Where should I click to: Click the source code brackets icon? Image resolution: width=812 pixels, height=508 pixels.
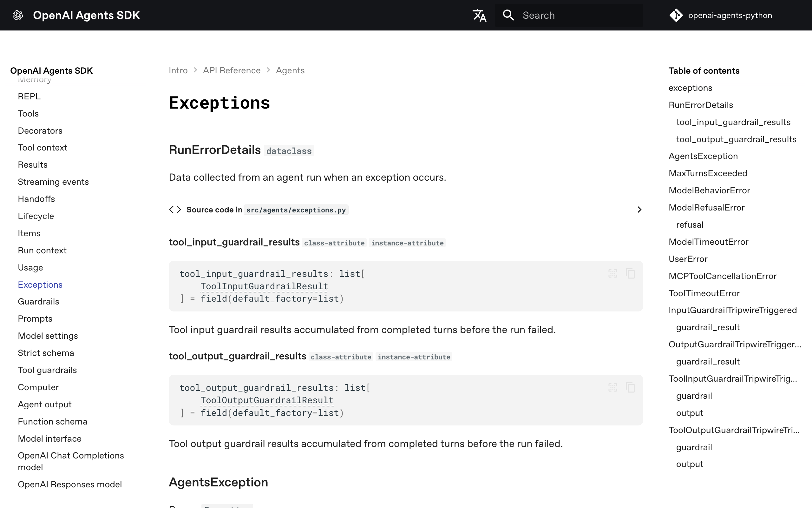(175, 210)
